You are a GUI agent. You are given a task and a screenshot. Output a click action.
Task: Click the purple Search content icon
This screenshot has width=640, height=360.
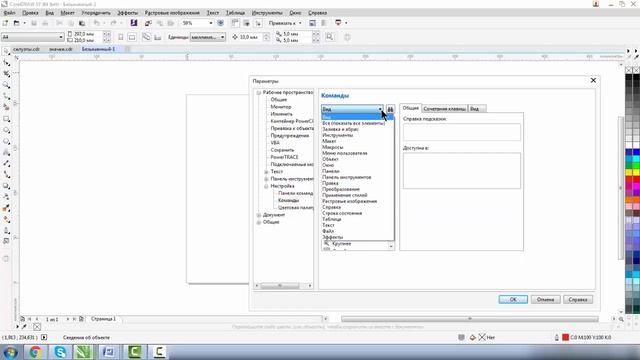click(x=134, y=23)
